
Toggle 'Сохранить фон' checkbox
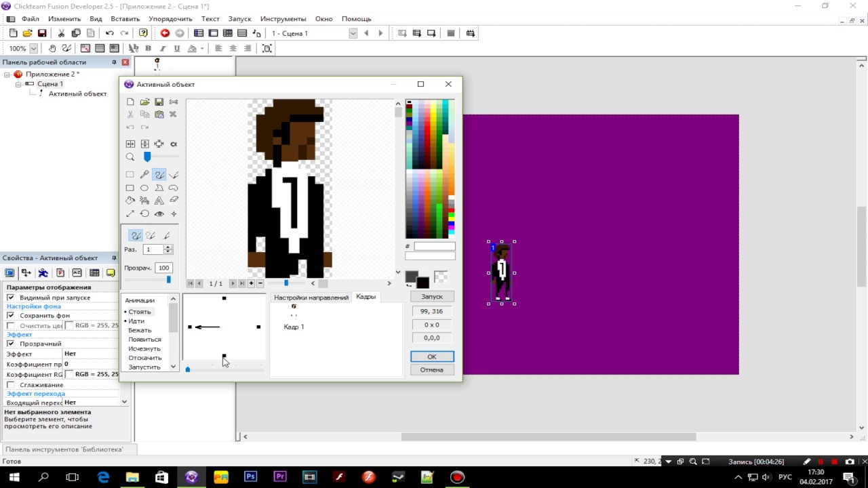click(10, 316)
